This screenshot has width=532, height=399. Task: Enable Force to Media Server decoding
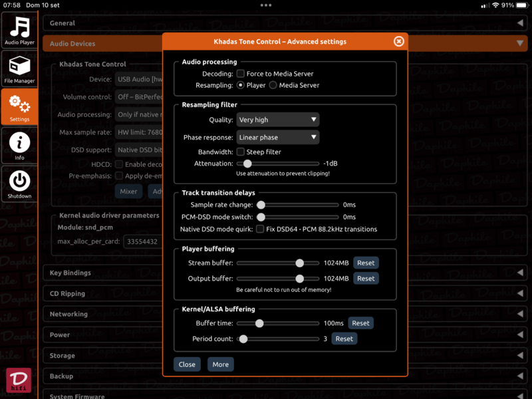[x=241, y=74]
